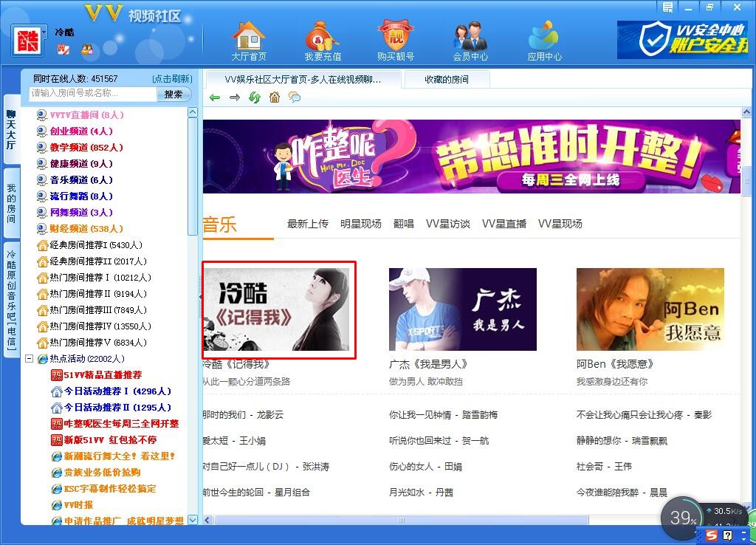
Task: Click the small home icon in browser toolbar
Action: point(275,97)
